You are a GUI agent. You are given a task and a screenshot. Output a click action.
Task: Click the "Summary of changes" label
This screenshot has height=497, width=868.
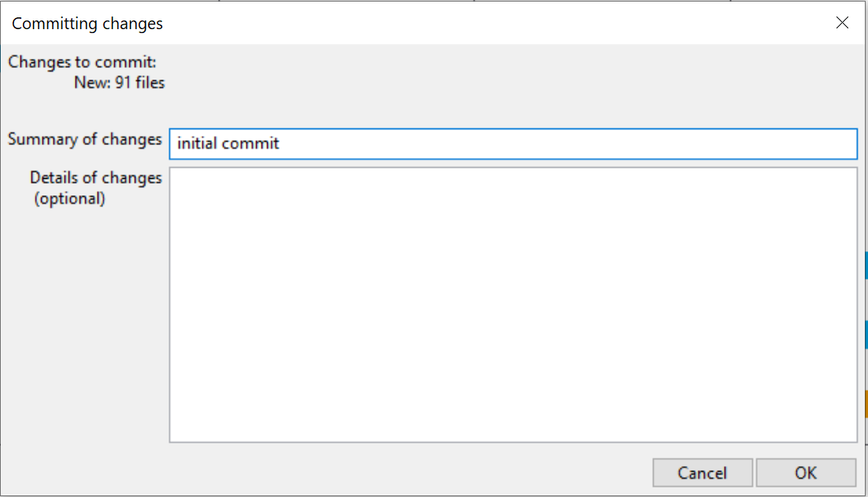(x=85, y=139)
